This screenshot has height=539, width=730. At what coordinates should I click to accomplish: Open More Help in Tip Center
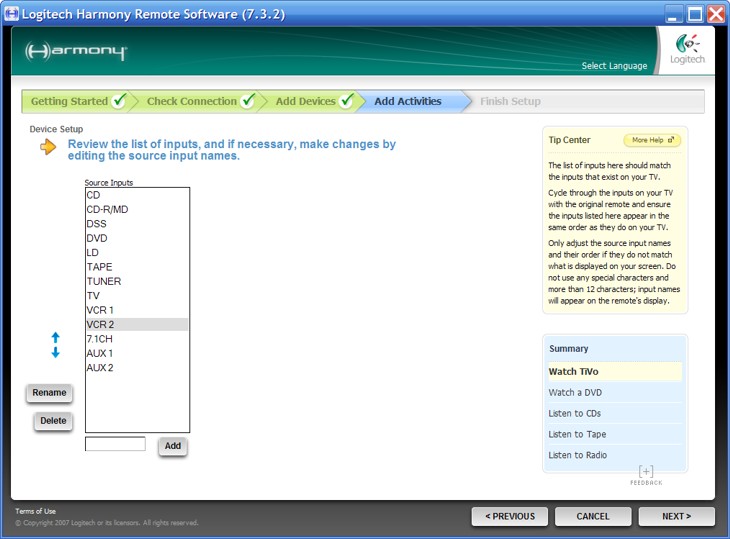(652, 140)
